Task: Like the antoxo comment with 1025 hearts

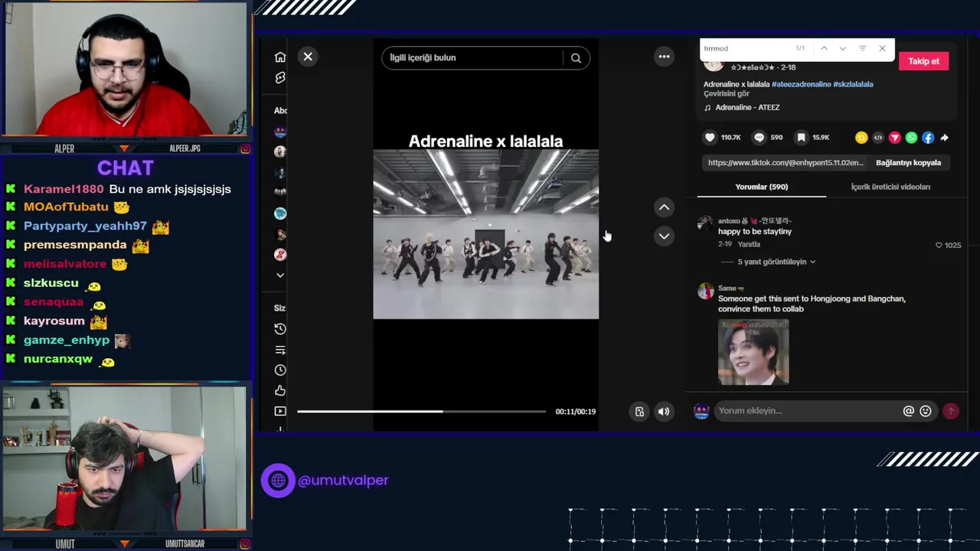Action: (939, 246)
